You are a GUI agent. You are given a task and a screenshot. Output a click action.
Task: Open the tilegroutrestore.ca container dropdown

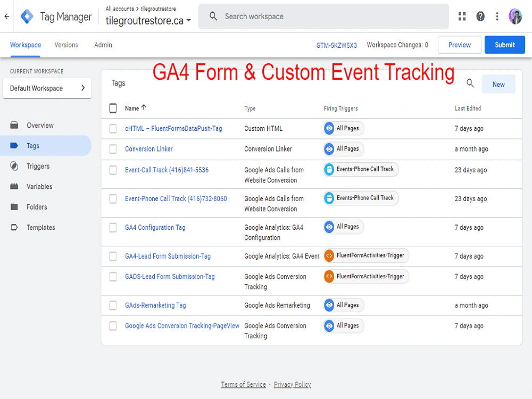[x=148, y=21]
